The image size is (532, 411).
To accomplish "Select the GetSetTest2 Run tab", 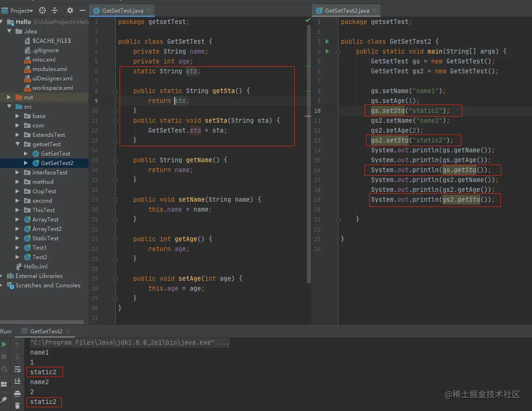I will pos(46,332).
